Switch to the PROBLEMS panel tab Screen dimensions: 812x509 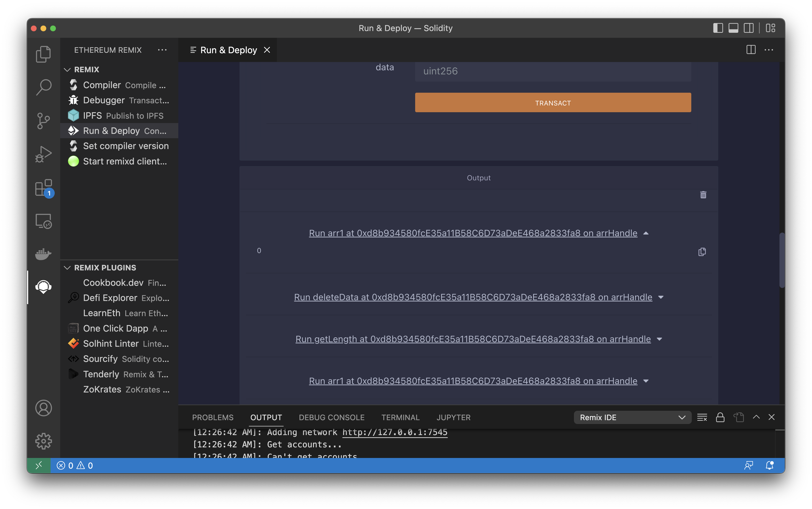coord(213,418)
